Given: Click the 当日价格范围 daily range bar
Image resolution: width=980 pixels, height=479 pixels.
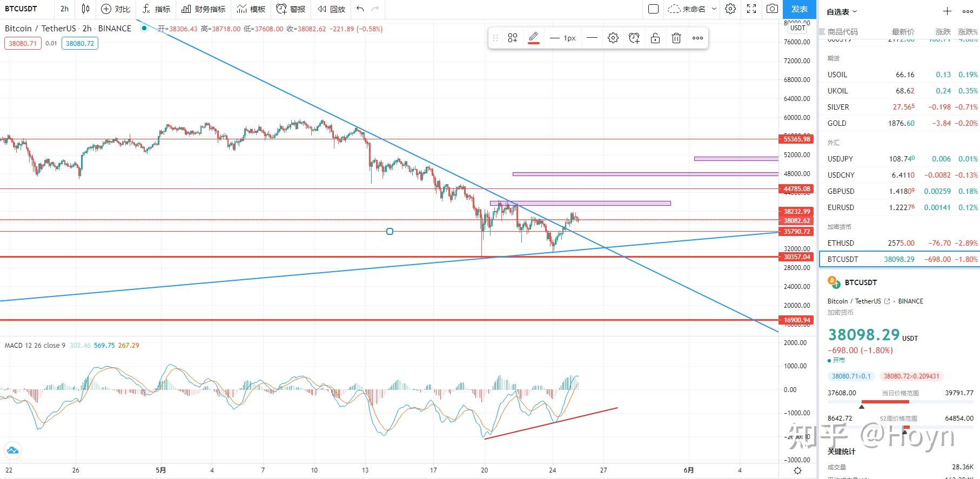Looking at the screenshot, I should click(x=900, y=403).
